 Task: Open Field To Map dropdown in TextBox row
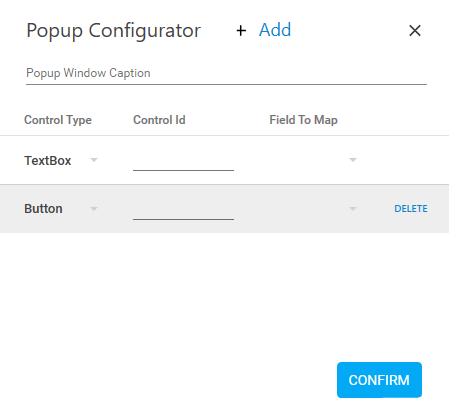pos(353,160)
